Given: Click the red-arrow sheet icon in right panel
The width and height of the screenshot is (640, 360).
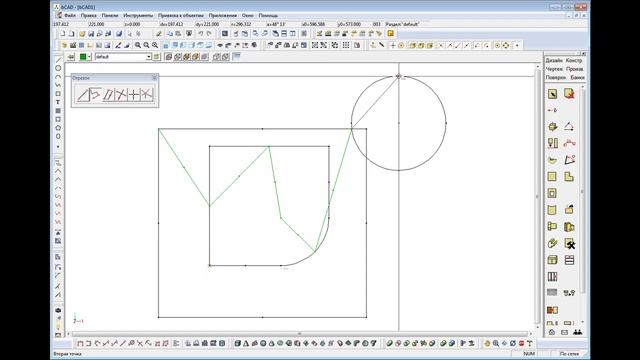Looking at the screenshot, I should (x=569, y=94).
